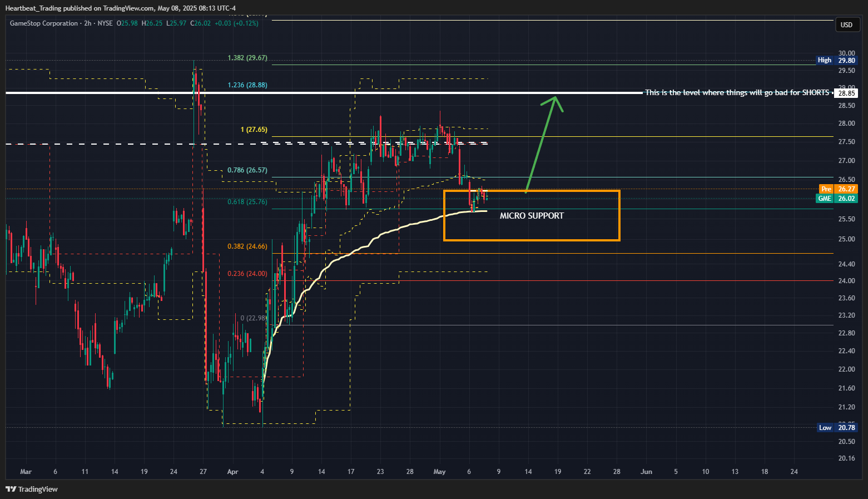Image resolution: width=868 pixels, height=499 pixels.
Task: Click the 17 date label on time axis
Action: click(351, 472)
